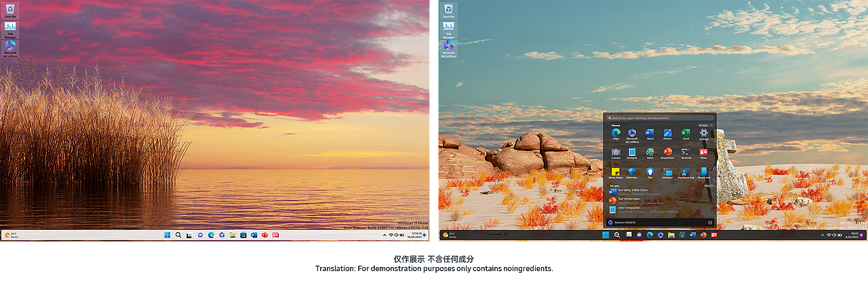Open File Explorer on the light taskbar
This screenshot has width=868, height=284.
pyautogui.click(x=233, y=235)
